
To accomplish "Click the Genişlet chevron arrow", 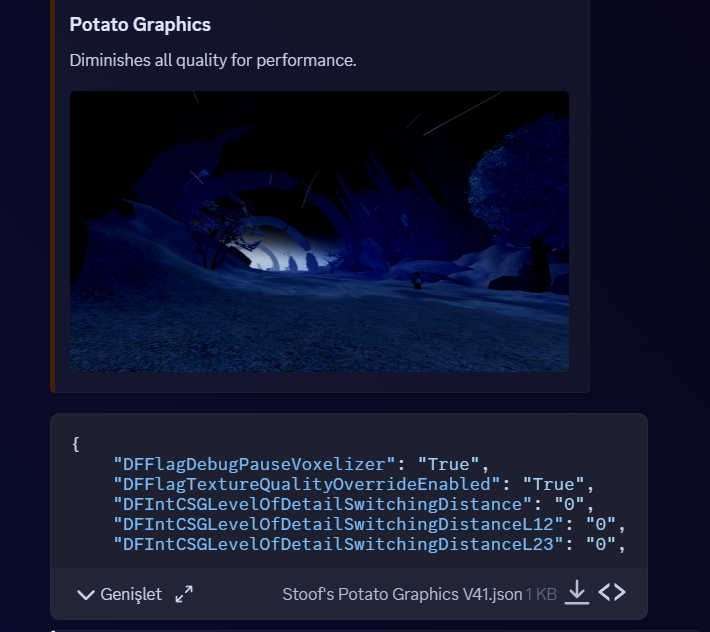I will (86, 594).
